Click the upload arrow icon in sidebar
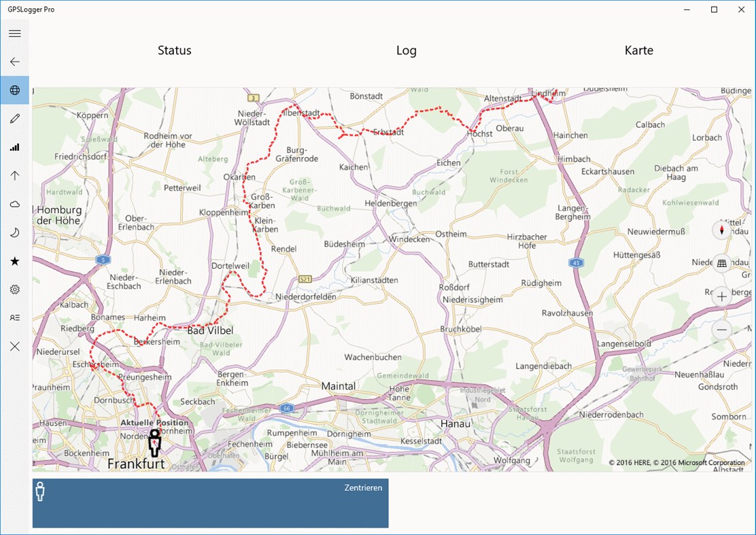 coord(15,175)
